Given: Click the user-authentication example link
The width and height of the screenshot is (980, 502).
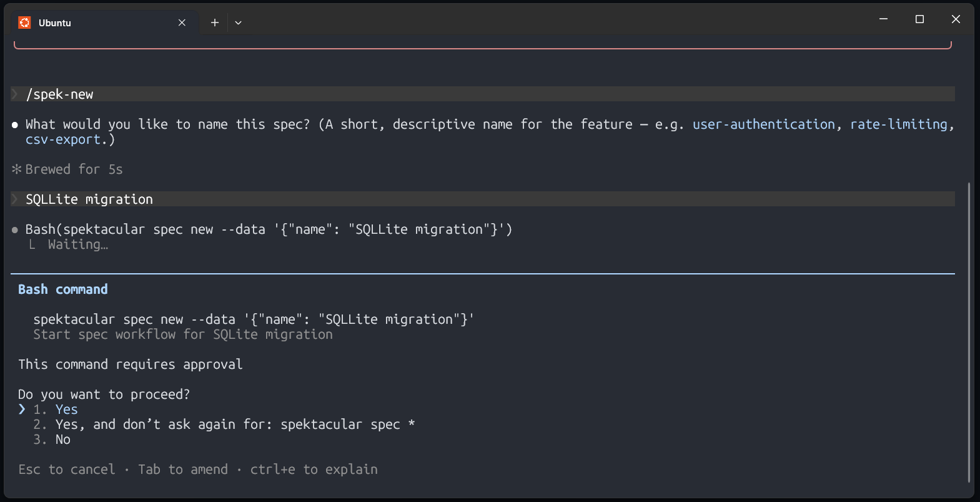Looking at the screenshot, I should (763, 124).
